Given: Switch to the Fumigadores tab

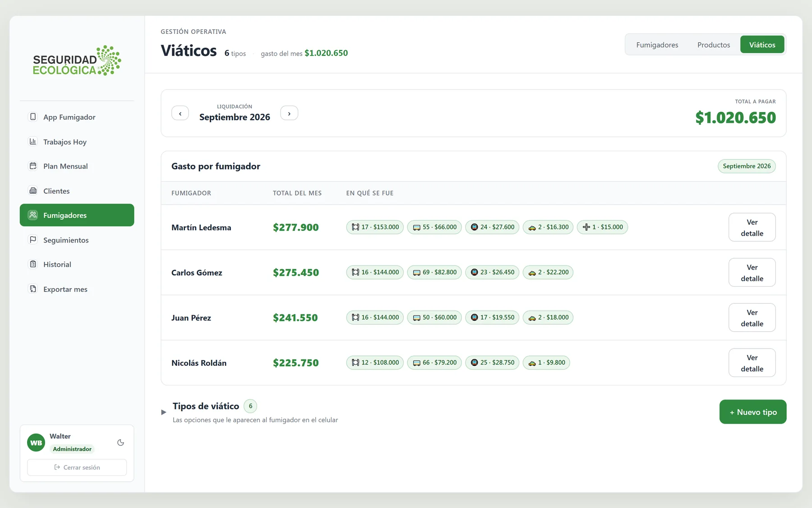Looking at the screenshot, I should [x=657, y=45].
